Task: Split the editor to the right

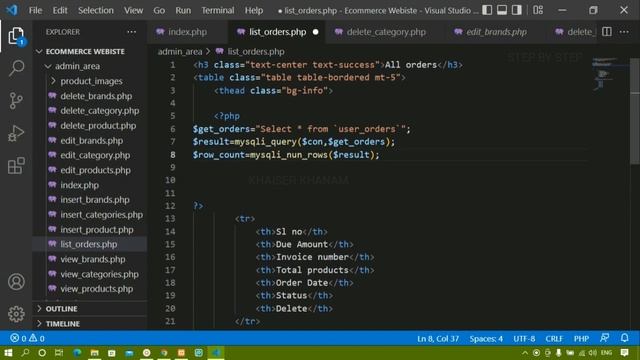Action: click(x=607, y=32)
